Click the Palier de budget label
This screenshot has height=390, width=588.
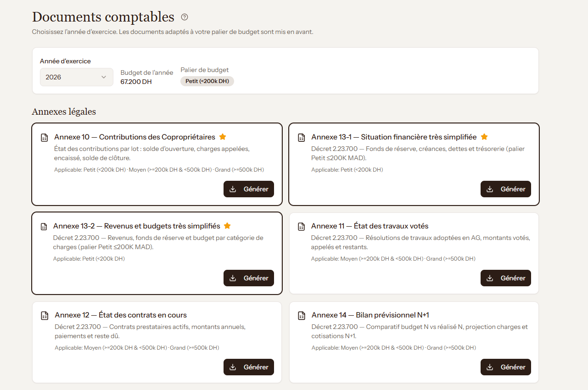pos(205,70)
